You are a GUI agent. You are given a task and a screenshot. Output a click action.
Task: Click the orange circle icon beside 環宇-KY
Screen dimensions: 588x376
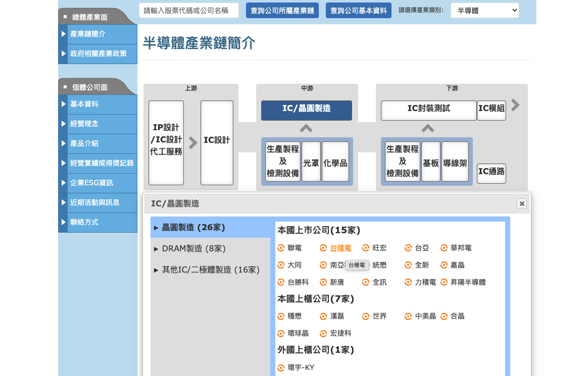(280, 368)
